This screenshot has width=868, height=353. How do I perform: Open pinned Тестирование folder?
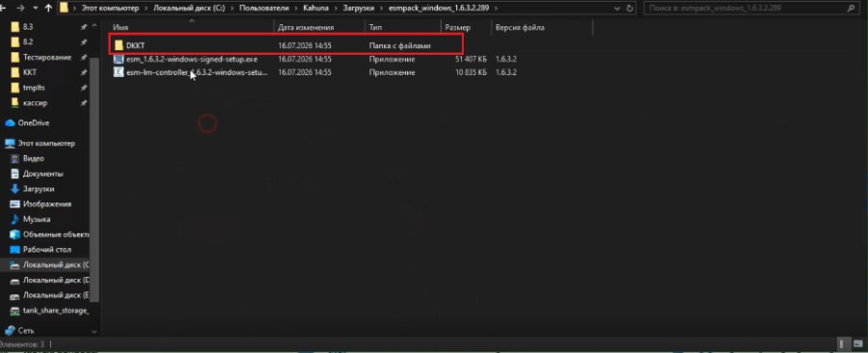pyautogui.click(x=47, y=57)
